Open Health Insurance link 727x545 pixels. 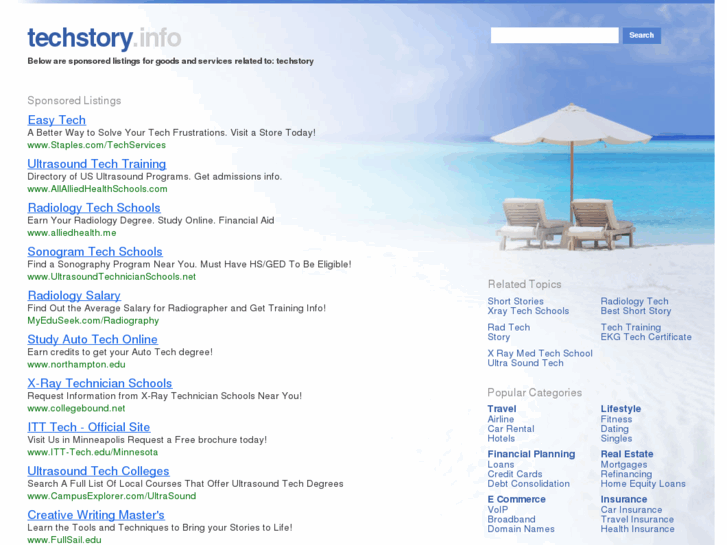click(x=638, y=529)
